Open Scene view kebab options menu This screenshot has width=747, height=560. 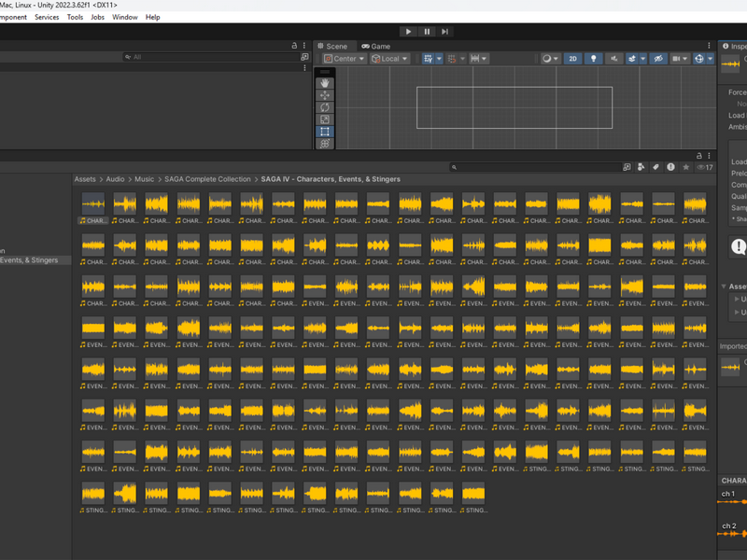click(709, 46)
